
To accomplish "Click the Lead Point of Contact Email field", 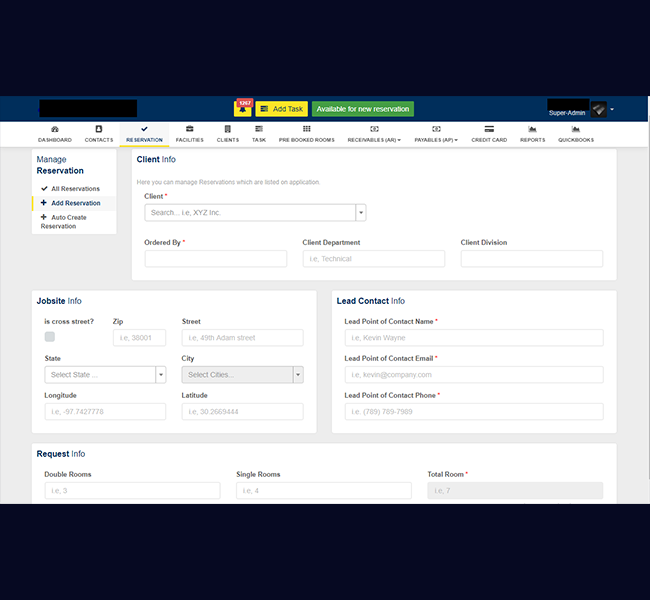I will (x=473, y=375).
